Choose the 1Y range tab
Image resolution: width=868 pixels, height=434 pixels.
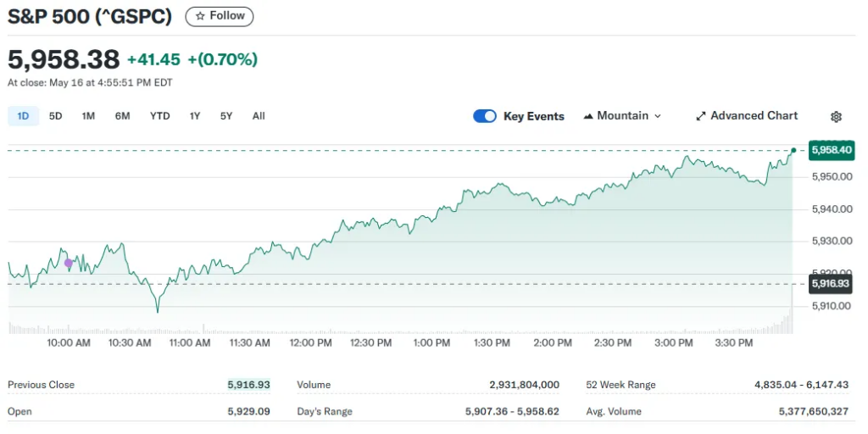[195, 116]
